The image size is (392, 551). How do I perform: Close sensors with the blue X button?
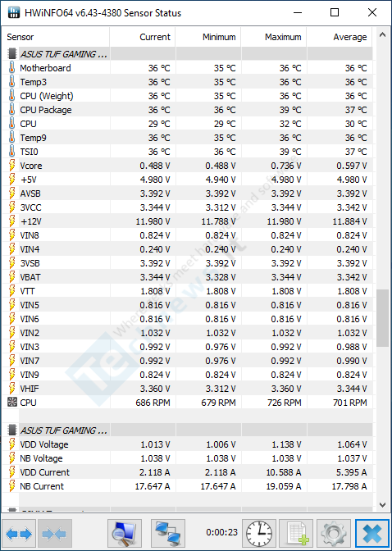point(372,534)
